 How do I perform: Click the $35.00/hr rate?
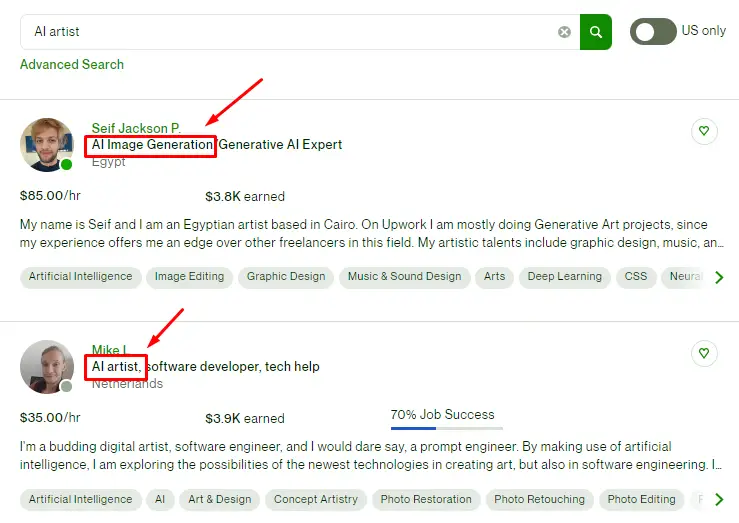coord(50,417)
